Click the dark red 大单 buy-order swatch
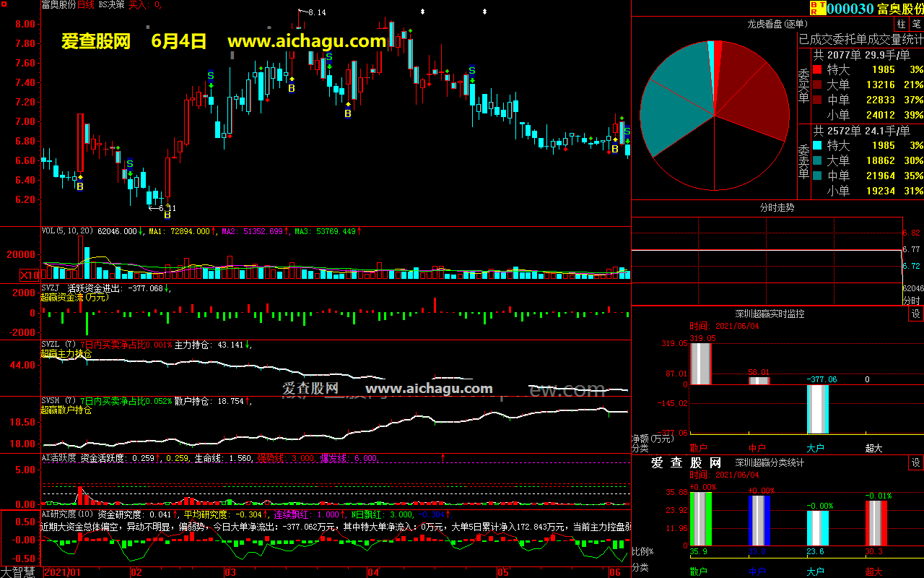The image size is (924, 578). point(817,85)
